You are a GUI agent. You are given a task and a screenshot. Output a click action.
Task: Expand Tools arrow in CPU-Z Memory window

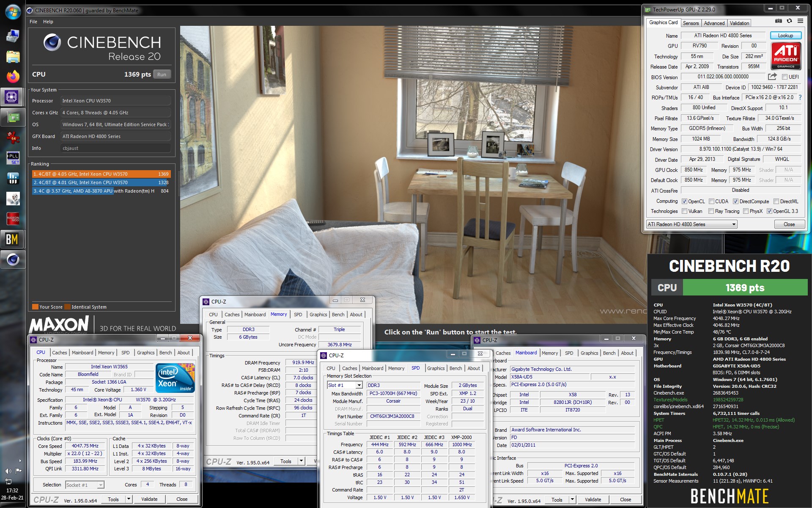tap(301, 461)
